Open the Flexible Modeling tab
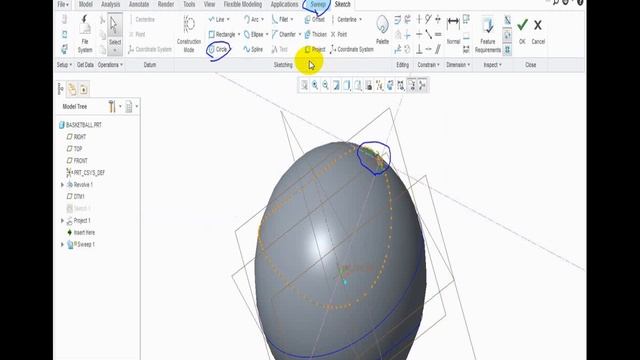This screenshot has width=640, height=360. pos(242,4)
